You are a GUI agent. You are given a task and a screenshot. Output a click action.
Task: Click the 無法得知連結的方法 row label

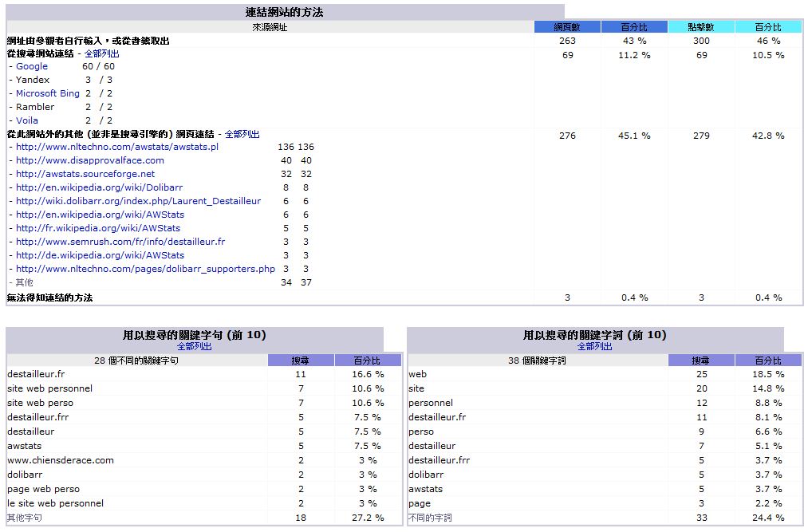coord(50,298)
